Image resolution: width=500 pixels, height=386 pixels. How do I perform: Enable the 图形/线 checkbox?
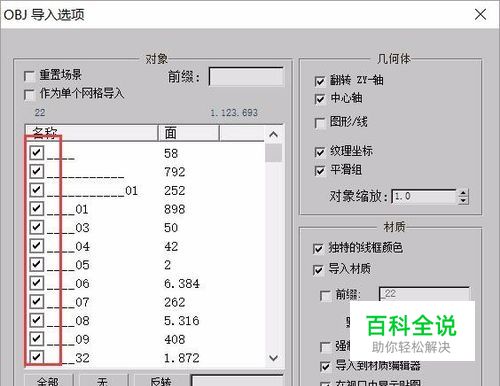tap(320, 123)
